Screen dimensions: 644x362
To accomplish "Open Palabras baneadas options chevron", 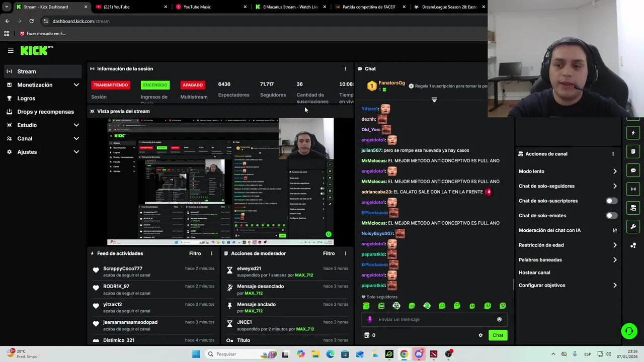I will (615, 260).
